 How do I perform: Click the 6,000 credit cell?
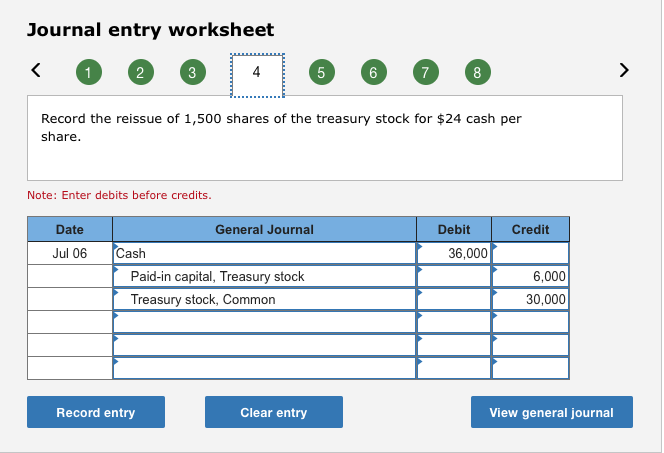pos(531,276)
